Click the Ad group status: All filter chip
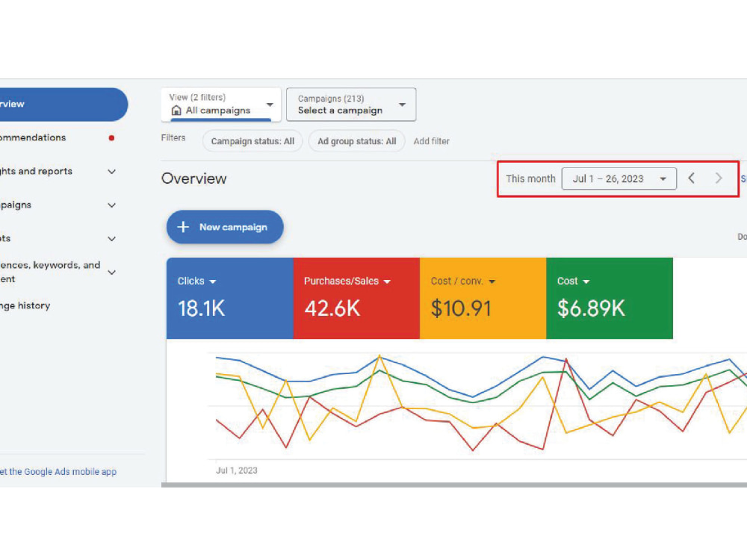The height and width of the screenshot is (560, 747). (357, 141)
